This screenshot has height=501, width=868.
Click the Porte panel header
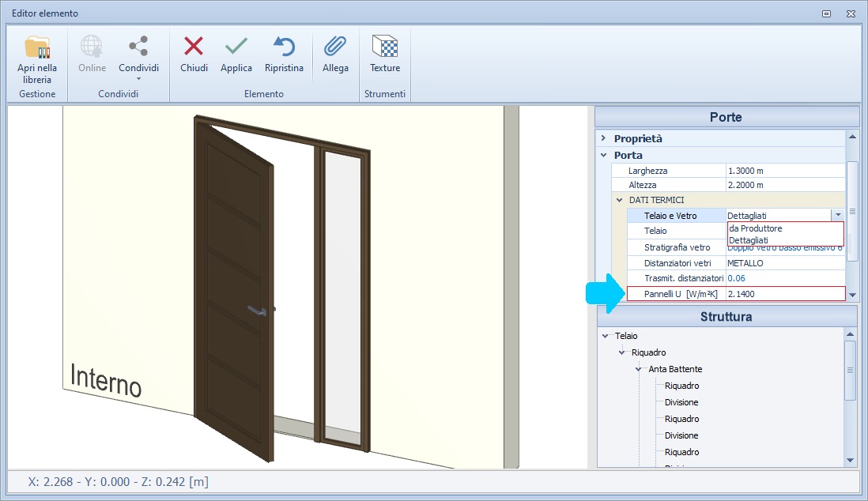tap(726, 117)
